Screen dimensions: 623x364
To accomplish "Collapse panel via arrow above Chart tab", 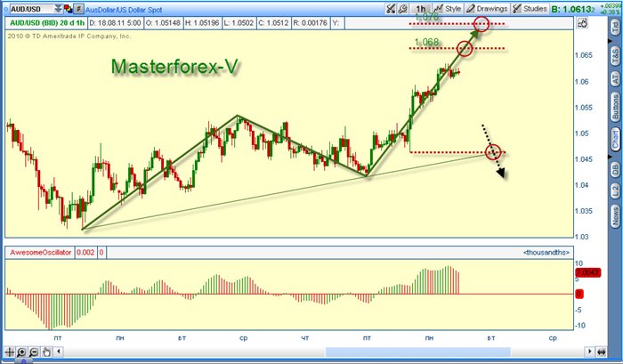I will click(x=611, y=41).
